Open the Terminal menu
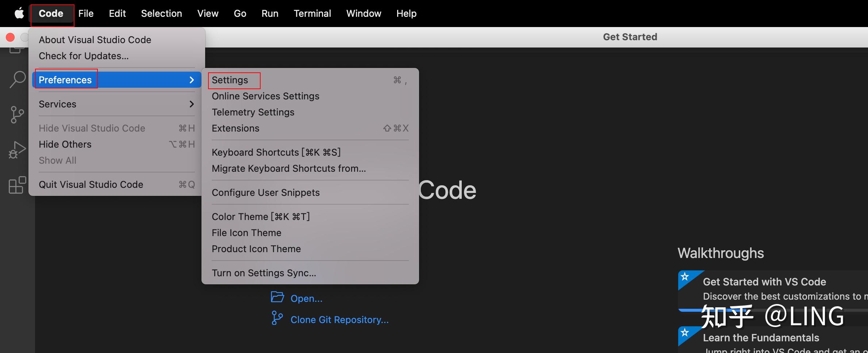 (312, 14)
